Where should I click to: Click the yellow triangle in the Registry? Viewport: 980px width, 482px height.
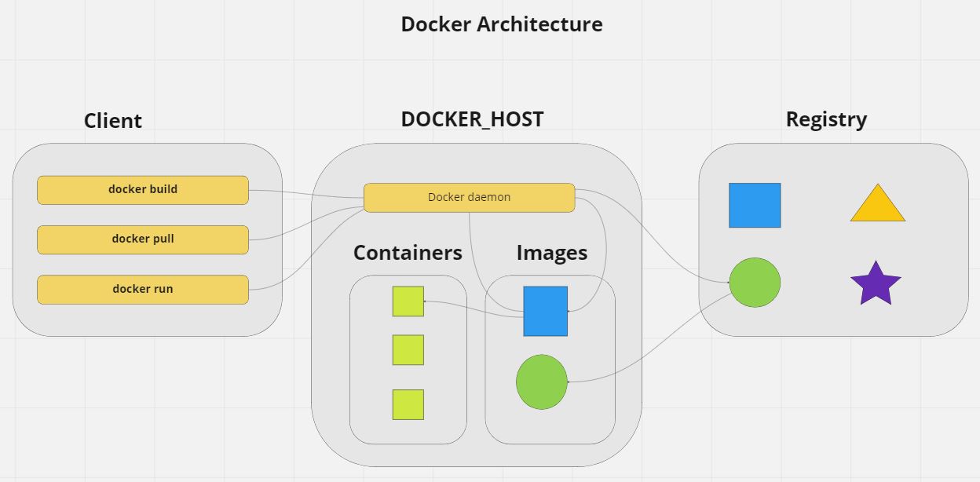(877, 206)
